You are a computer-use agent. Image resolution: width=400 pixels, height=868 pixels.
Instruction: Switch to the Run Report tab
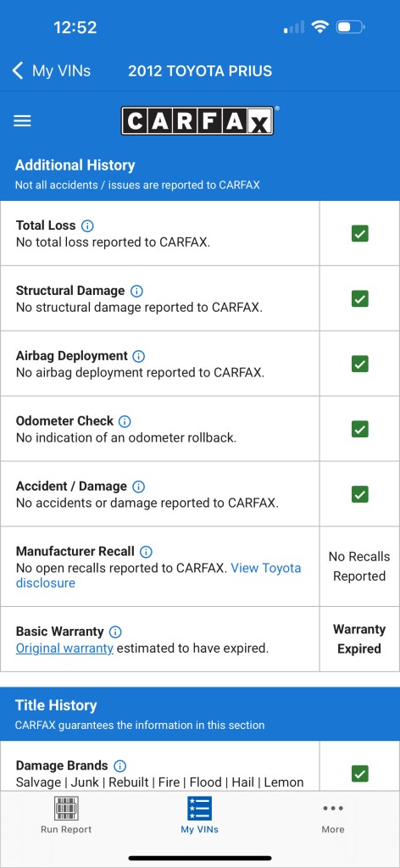pos(66,815)
